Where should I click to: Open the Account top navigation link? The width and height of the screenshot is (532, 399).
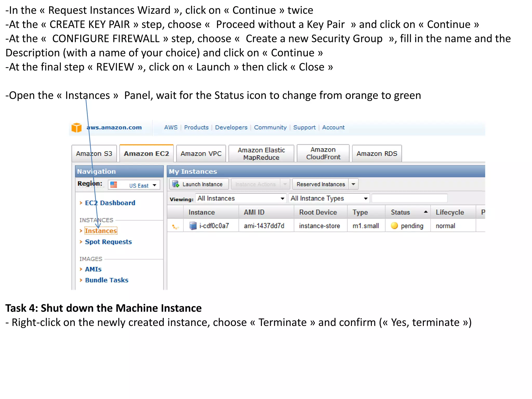tap(333, 127)
